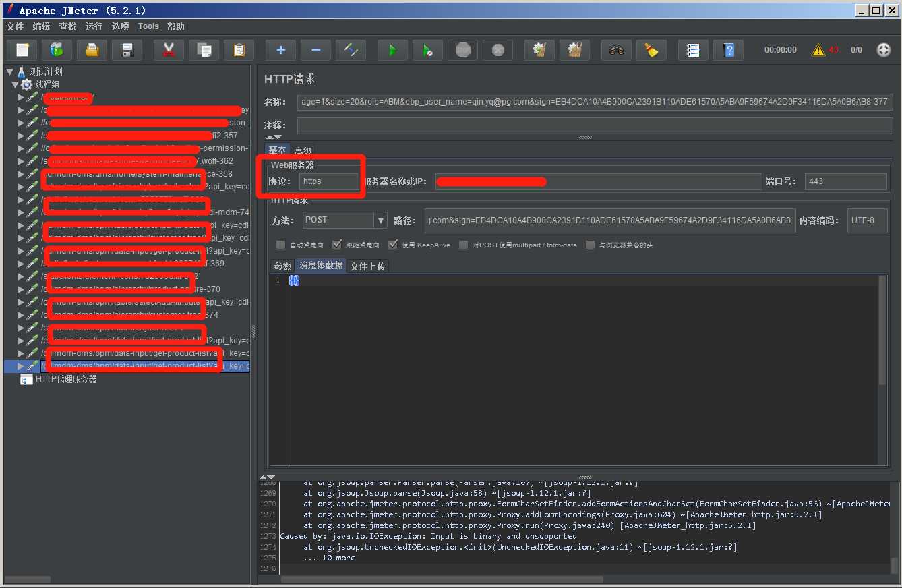Expand the tree row ending in -369
Image resolution: width=902 pixels, height=588 pixels.
point(21,264)
